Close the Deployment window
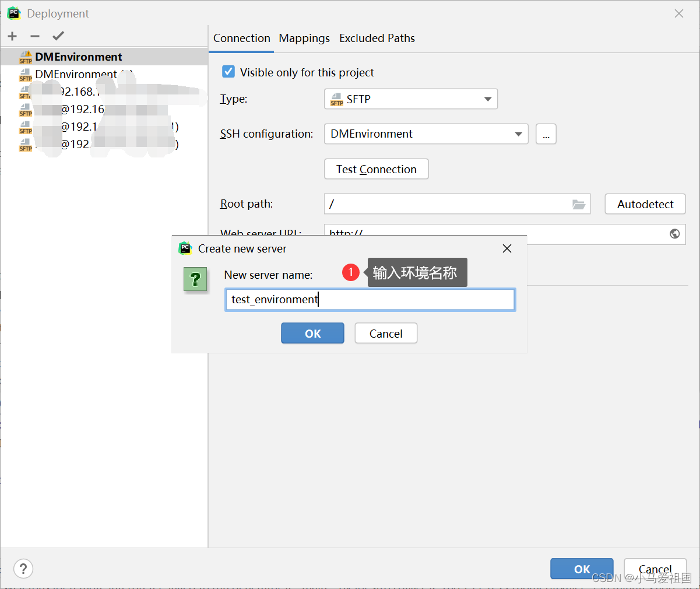 point(679,13)
